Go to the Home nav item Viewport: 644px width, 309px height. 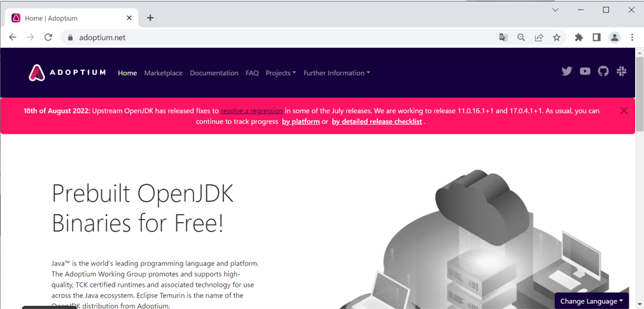127,73
